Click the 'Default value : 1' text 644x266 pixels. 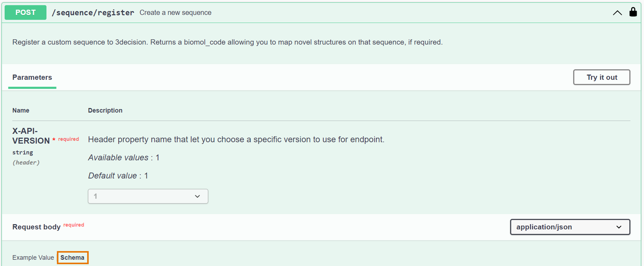point(118,176)
